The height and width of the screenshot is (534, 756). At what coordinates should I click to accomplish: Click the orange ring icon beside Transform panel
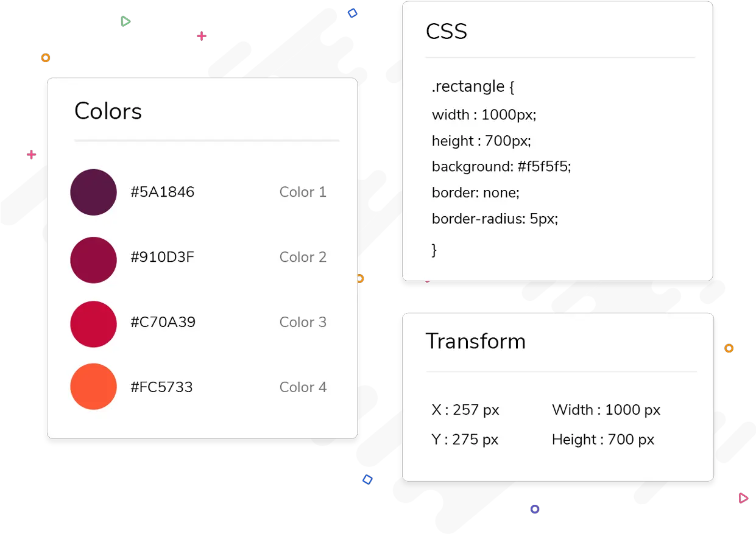(x=729, y=348)
